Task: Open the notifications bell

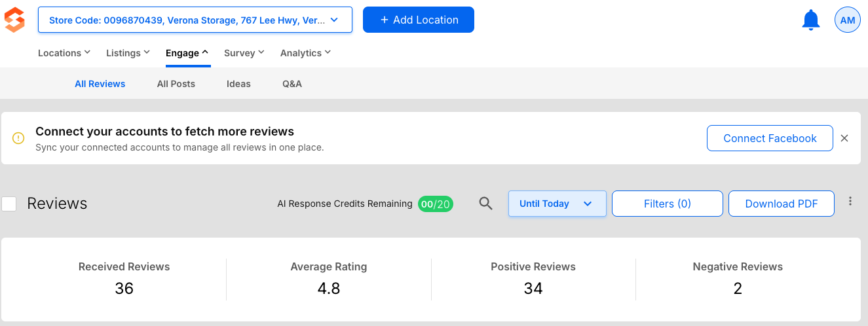Action: [810, 20]
